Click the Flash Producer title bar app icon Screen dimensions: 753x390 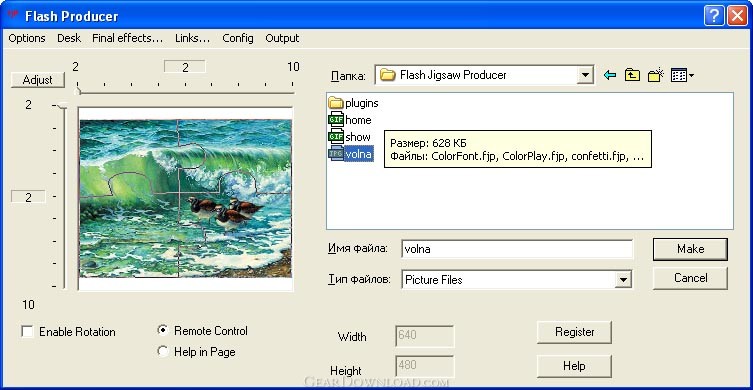coord(12,14)
